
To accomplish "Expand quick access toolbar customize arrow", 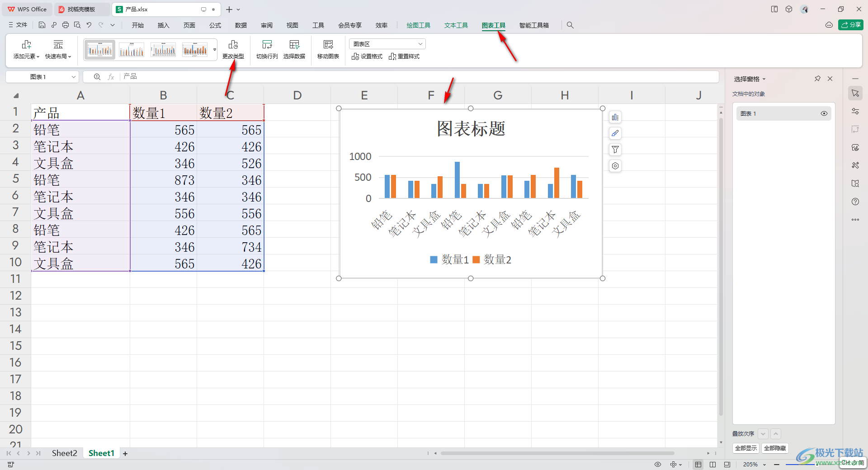I will [113, 25].
